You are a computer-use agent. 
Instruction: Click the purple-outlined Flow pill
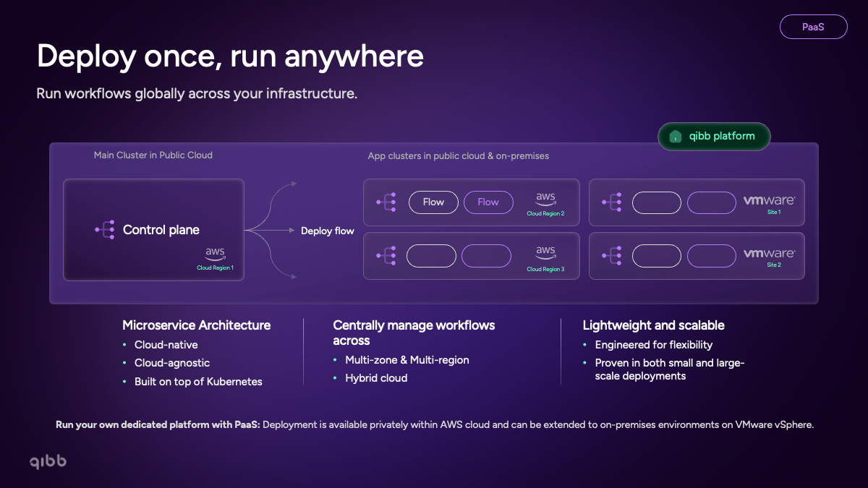(488, 202)
